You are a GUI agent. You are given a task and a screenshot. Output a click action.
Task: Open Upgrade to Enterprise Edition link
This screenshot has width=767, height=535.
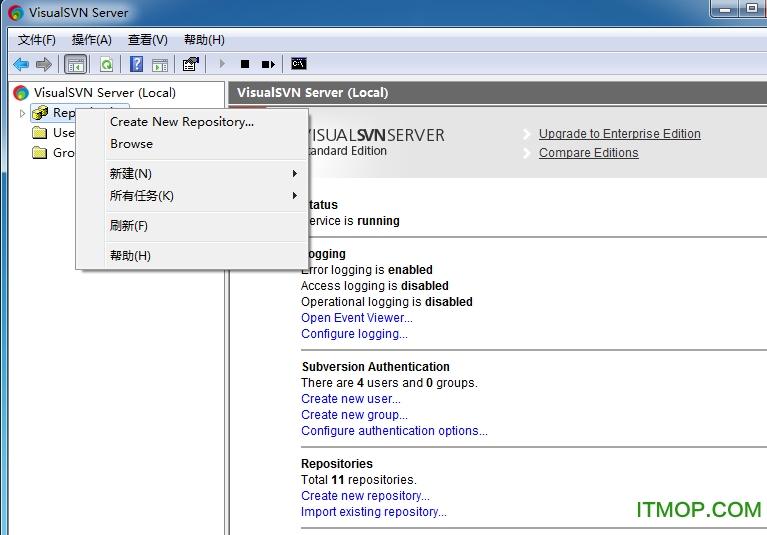click(619, 134)
